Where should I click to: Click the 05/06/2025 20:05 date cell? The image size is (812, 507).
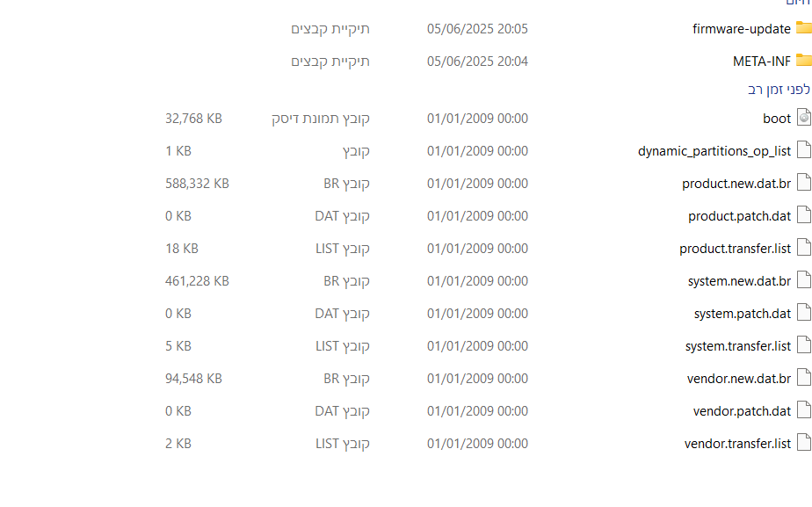(x=477, y=28)
